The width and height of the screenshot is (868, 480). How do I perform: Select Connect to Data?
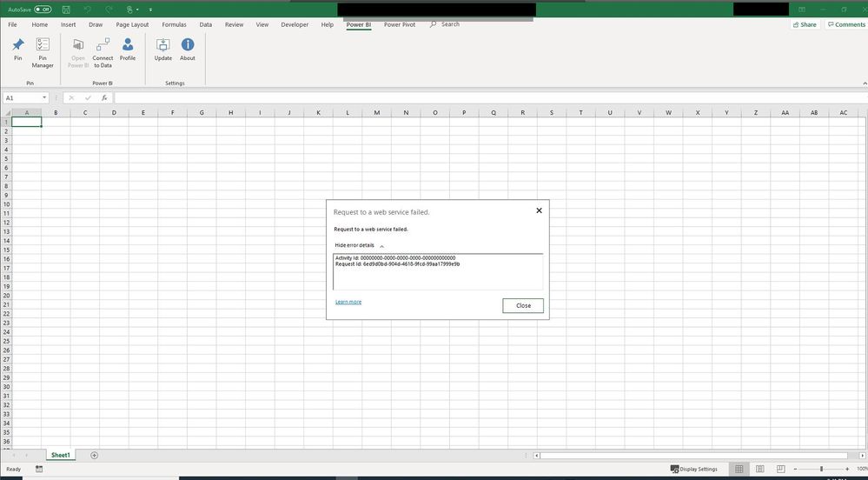103,53
